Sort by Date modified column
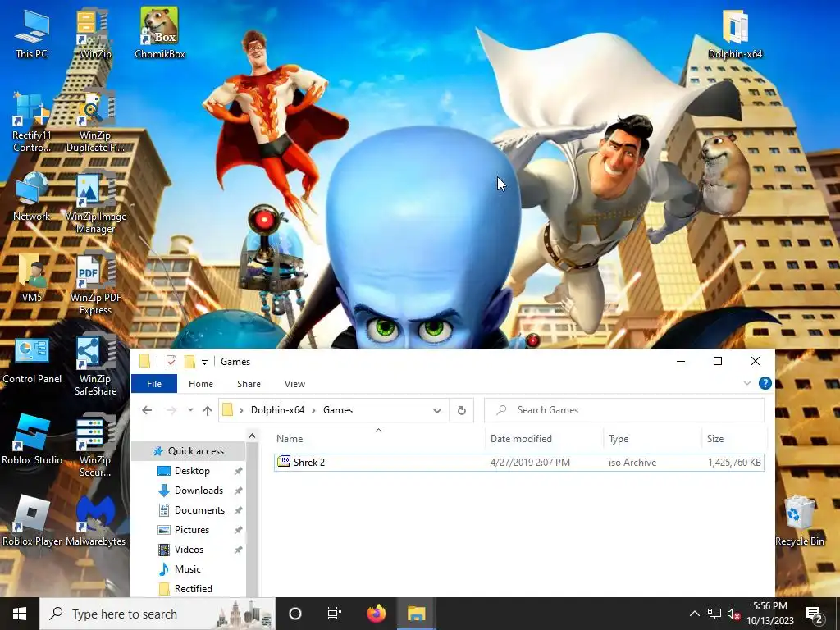 click(545, 438)
